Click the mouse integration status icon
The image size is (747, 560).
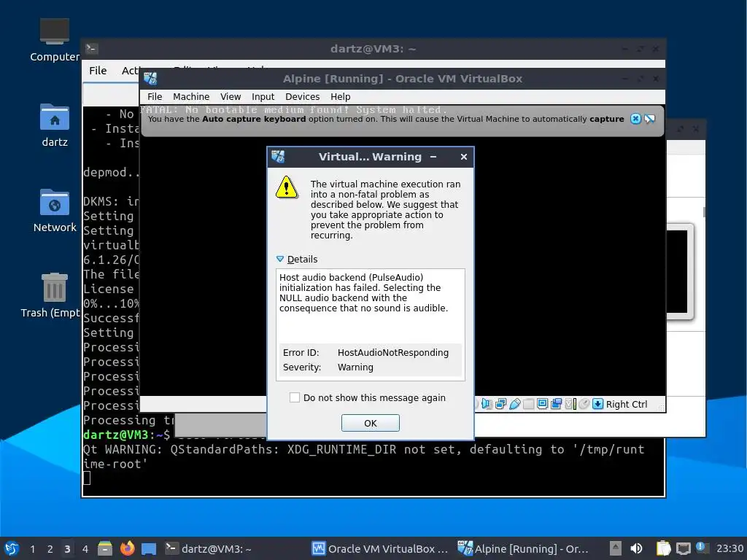coord(584,404)
